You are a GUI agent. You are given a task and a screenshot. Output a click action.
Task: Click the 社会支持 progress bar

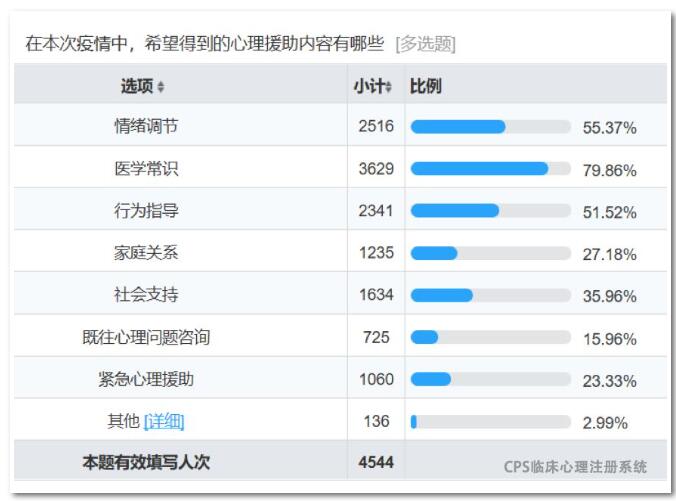click(491, 295)
